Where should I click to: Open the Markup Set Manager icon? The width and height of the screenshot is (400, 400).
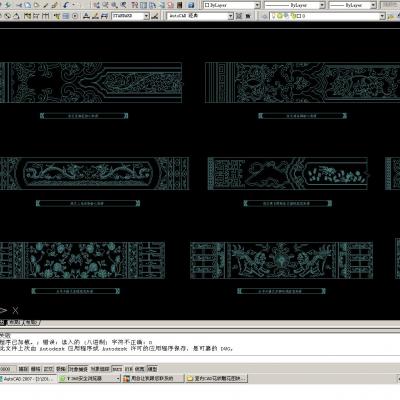click(170, 5)
